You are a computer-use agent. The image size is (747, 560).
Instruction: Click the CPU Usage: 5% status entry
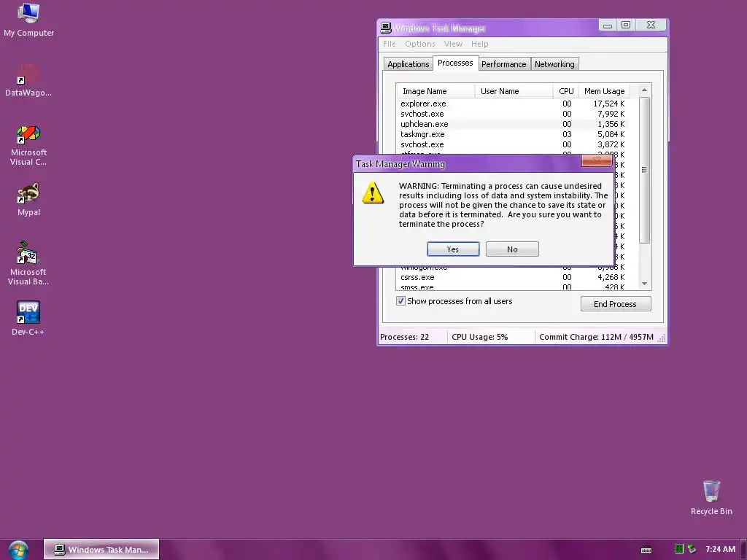coord(491,337)
